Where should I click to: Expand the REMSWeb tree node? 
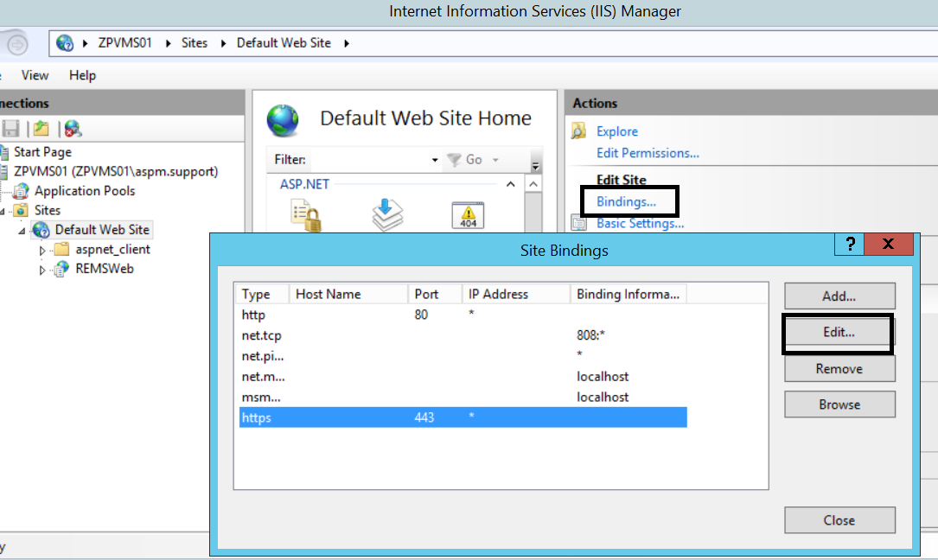tap(41, 270)
